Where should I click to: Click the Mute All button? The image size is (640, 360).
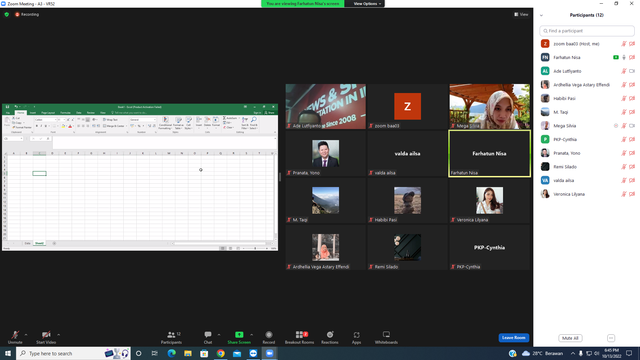pos(570,338)
